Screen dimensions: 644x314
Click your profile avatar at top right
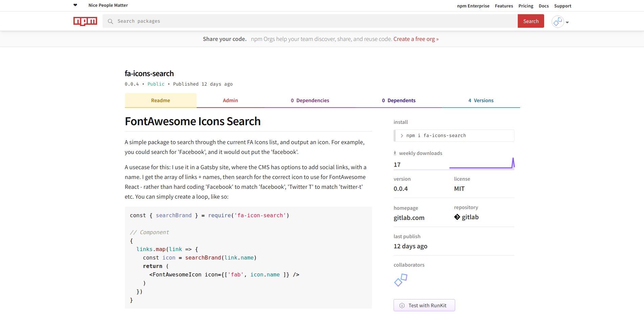(557, 21)
